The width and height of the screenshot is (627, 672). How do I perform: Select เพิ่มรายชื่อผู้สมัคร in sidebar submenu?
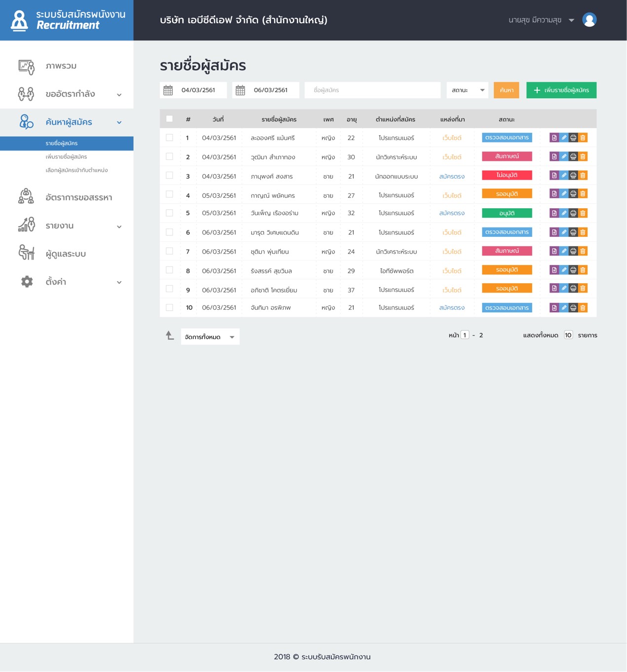(66, 157)
